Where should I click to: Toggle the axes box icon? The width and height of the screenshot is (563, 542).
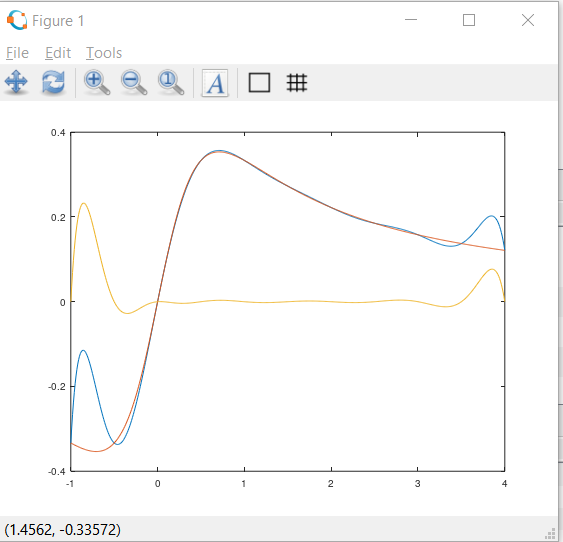click(x=259, y=83)
